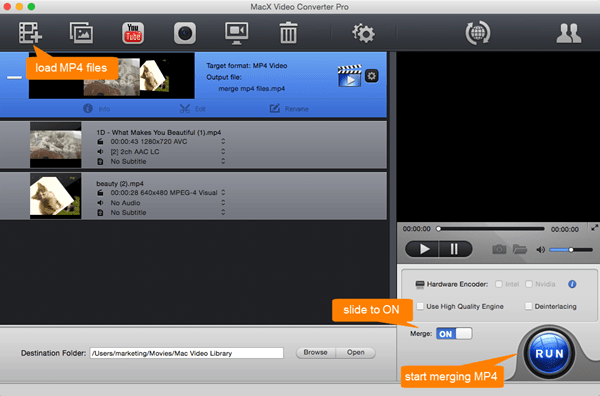
Task: Change No Subtitle stepper of first video
Action: pyautogui.click(x=223, y=161)
